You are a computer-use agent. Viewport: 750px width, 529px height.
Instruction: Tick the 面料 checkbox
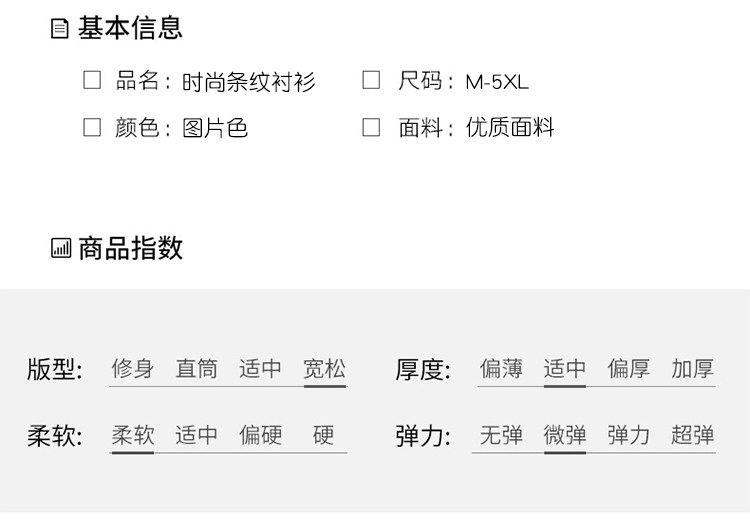click(371, 127)
